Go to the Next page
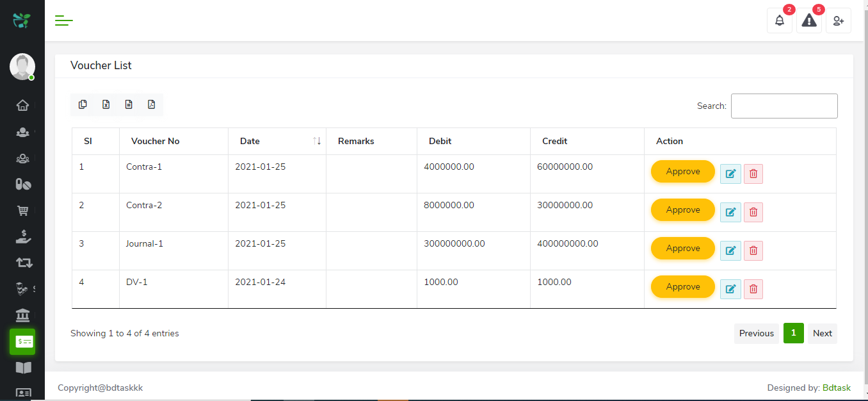 822,333
